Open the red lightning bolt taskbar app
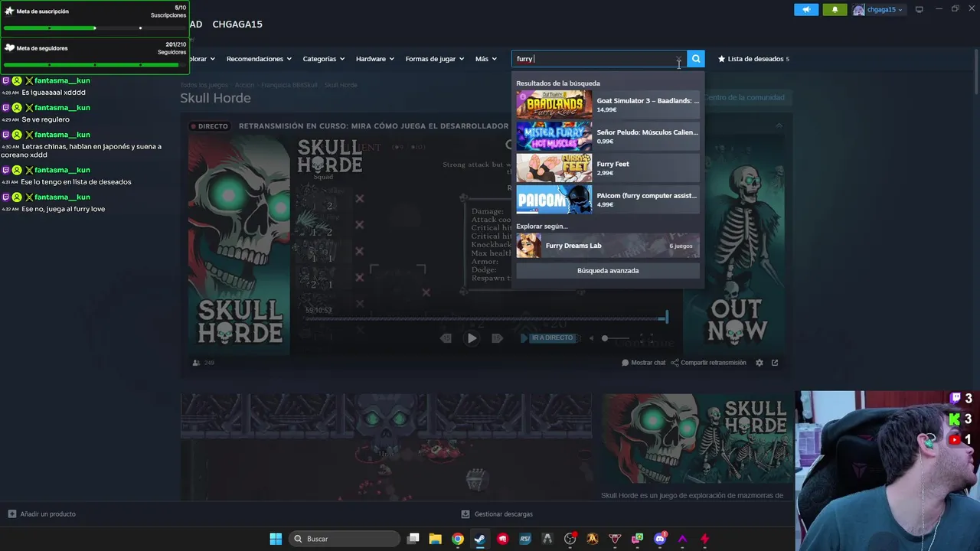980x551 pixels. coord(705,539)
